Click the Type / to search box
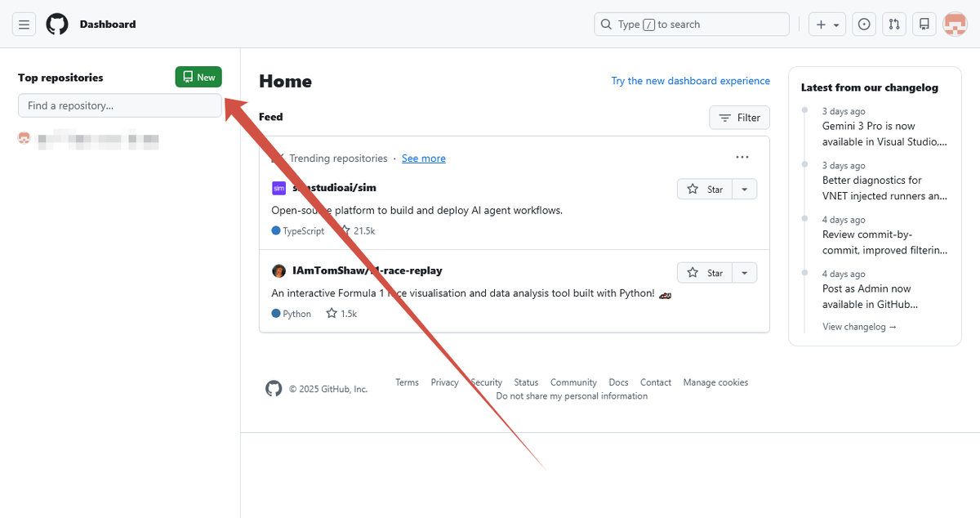Image resolution: width=980 pixels, height=518 pixels. coord(692,25)
